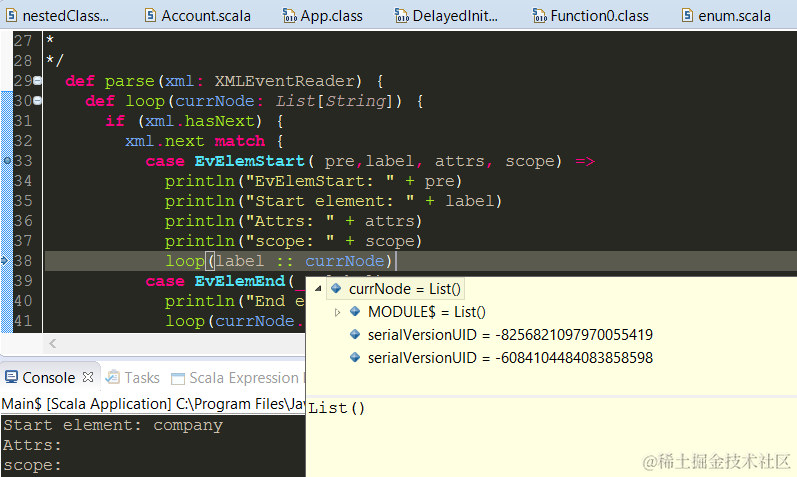
Task: Open the Function0.class editor tab
Action: pyautogui.click(x=590, y=16)
